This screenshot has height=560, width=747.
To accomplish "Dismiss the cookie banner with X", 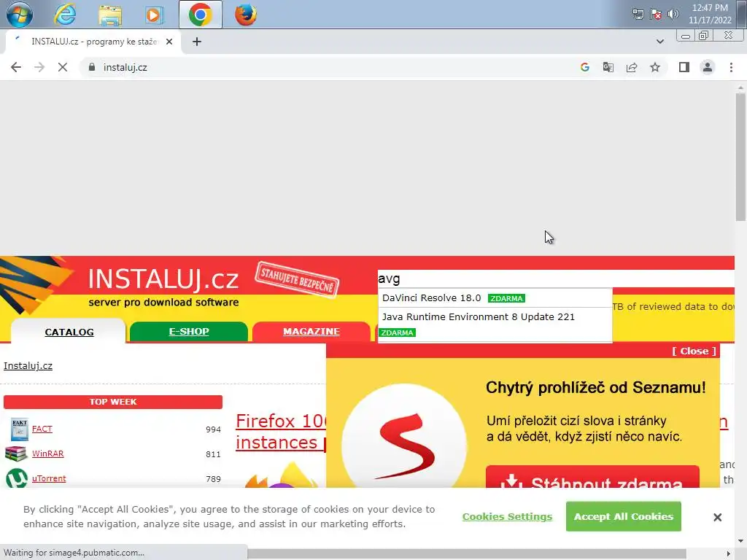I will (x=718, y=517).
